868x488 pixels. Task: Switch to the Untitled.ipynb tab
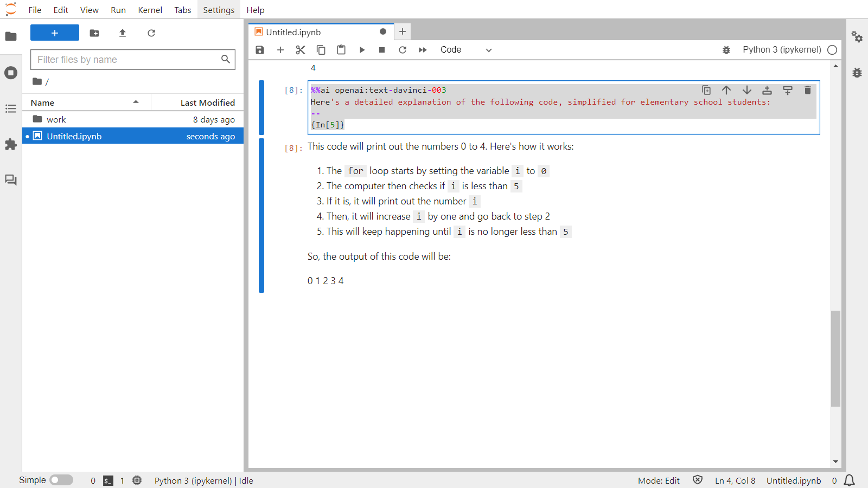292,31
